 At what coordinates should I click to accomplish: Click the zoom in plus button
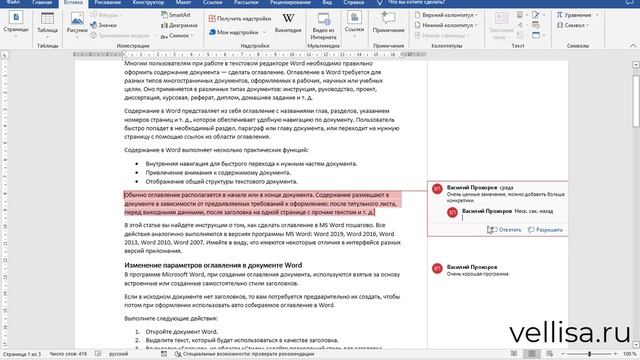(x=616, y=354)
